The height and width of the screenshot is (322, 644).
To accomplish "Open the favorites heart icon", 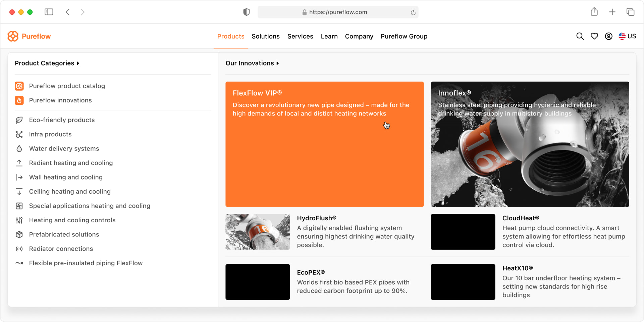I will [x=594, y=36].
